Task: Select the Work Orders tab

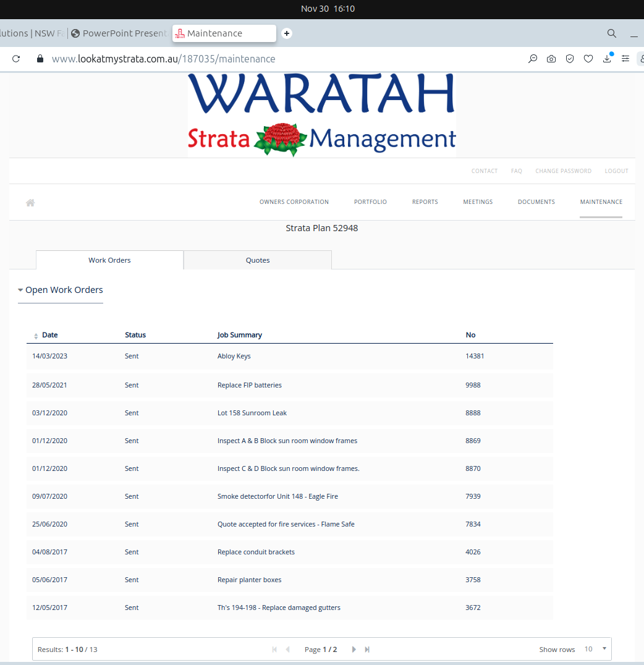Action: tap(109, 260)
